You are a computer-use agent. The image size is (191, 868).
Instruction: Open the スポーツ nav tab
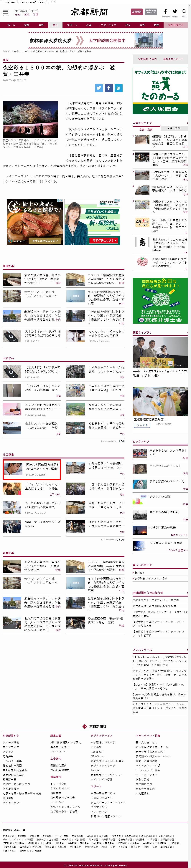(72, 25)
